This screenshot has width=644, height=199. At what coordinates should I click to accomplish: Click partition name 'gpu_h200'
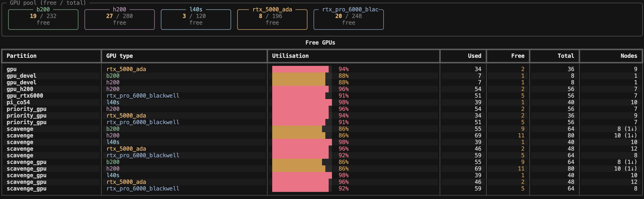(20, 89)
